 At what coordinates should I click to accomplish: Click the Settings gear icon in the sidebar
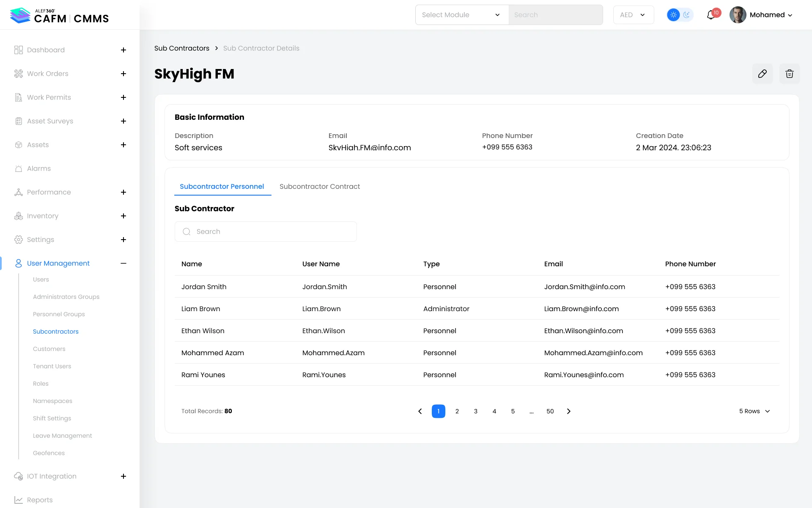18,240
